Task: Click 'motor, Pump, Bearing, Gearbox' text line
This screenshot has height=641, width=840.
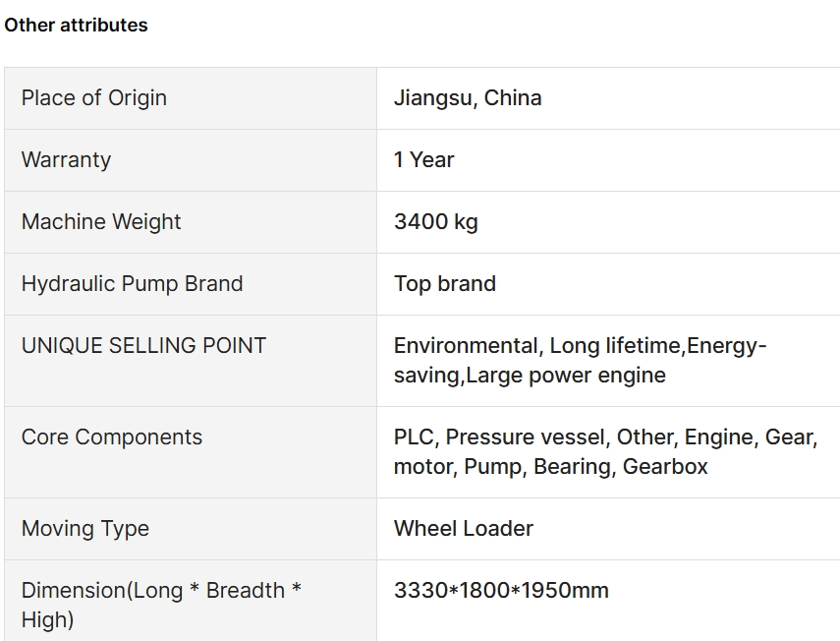Action: pos(551,467)
